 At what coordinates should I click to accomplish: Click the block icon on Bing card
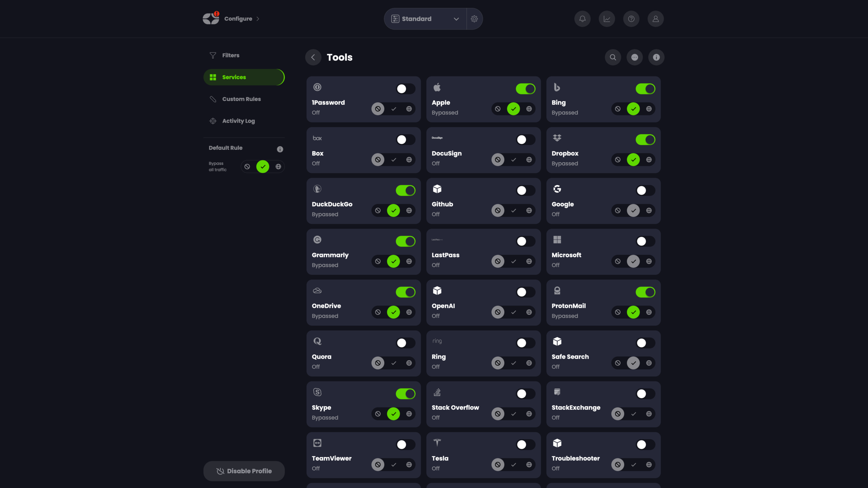[x=618, y=109]
